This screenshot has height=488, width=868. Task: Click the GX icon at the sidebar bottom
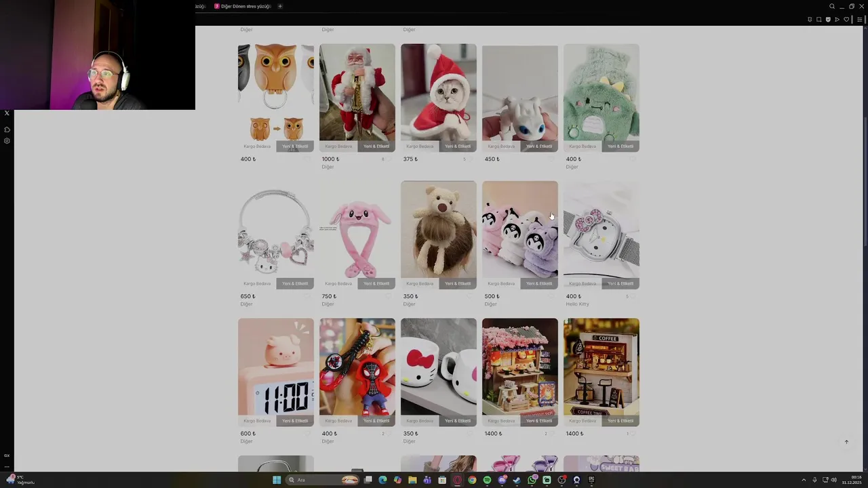[7, 455]
